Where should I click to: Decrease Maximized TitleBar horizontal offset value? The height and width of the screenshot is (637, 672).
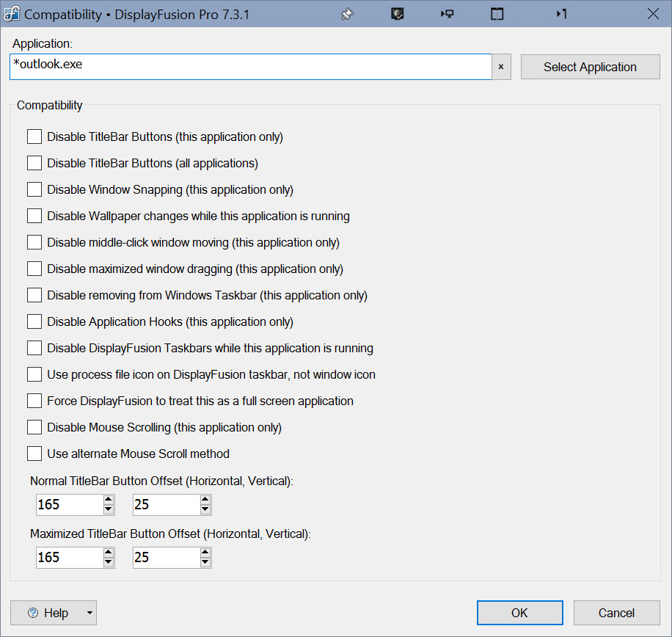[109, 562]
